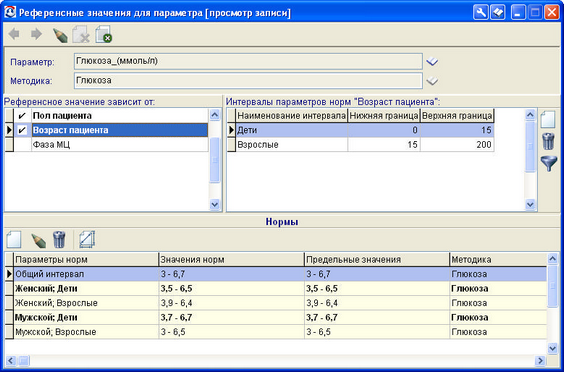Click the Нижняя граница column header
564x372 pixels.
pos(384,116)
